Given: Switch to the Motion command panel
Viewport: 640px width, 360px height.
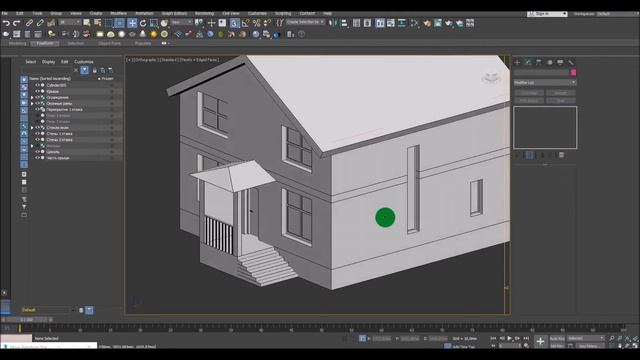Looking at the screenshot, I should pyautogui.click(x=549, y=62).
